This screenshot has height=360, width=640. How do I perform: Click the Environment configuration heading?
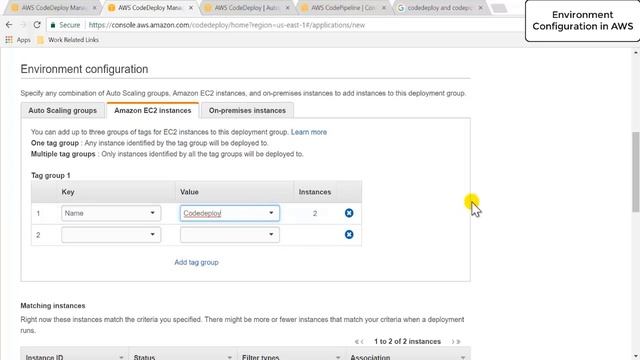tap(84, 69)
